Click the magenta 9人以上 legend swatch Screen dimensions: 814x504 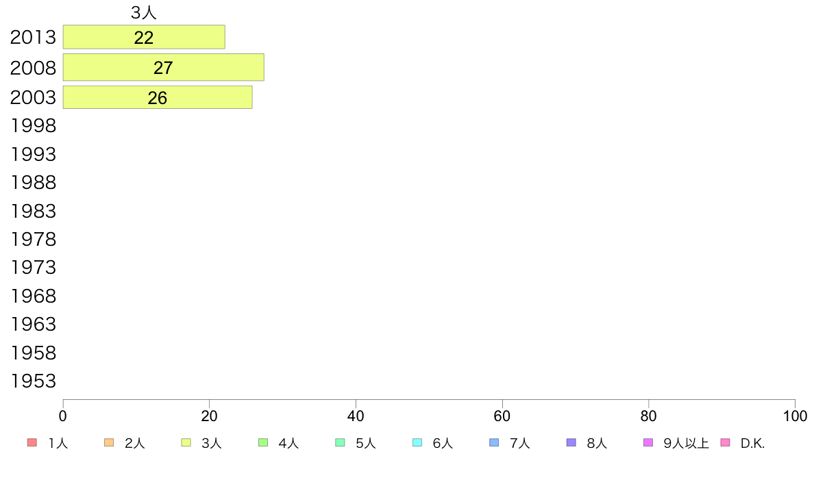648,443
